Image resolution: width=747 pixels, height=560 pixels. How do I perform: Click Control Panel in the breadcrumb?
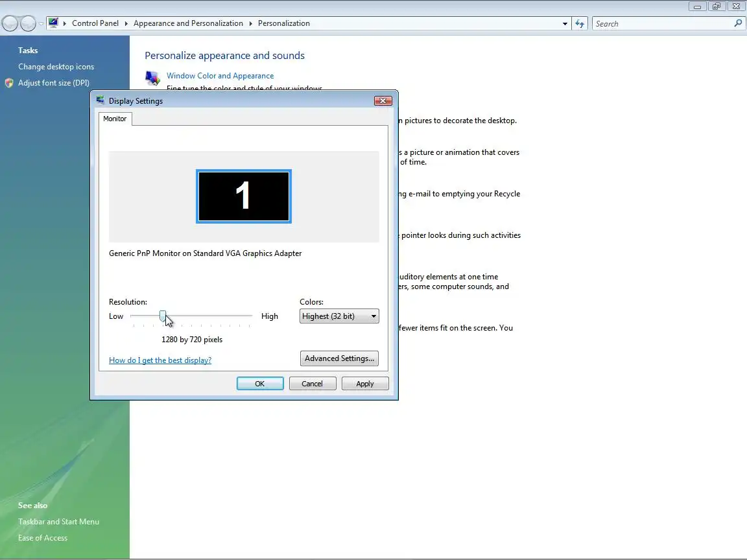[95, 23]
